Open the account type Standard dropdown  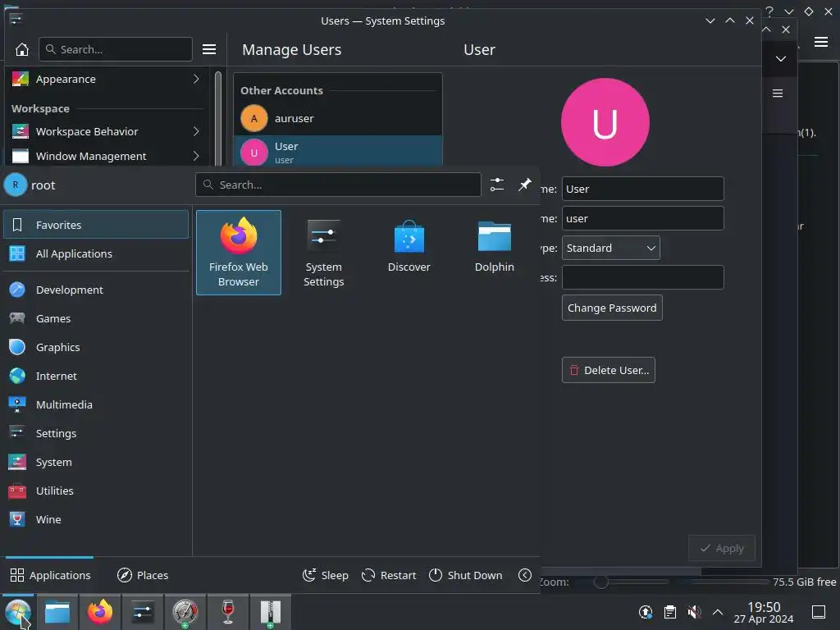point(610,248)
